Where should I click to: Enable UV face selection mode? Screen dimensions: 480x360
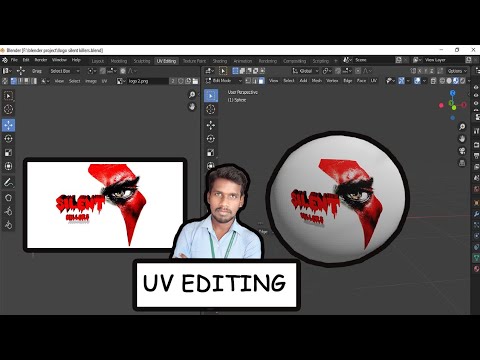click(x=27, y=81)
